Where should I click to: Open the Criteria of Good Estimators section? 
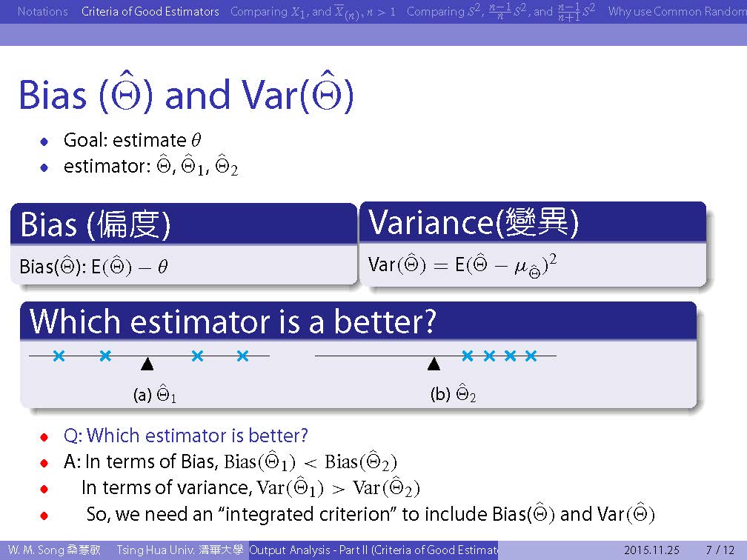coord(150,12)
